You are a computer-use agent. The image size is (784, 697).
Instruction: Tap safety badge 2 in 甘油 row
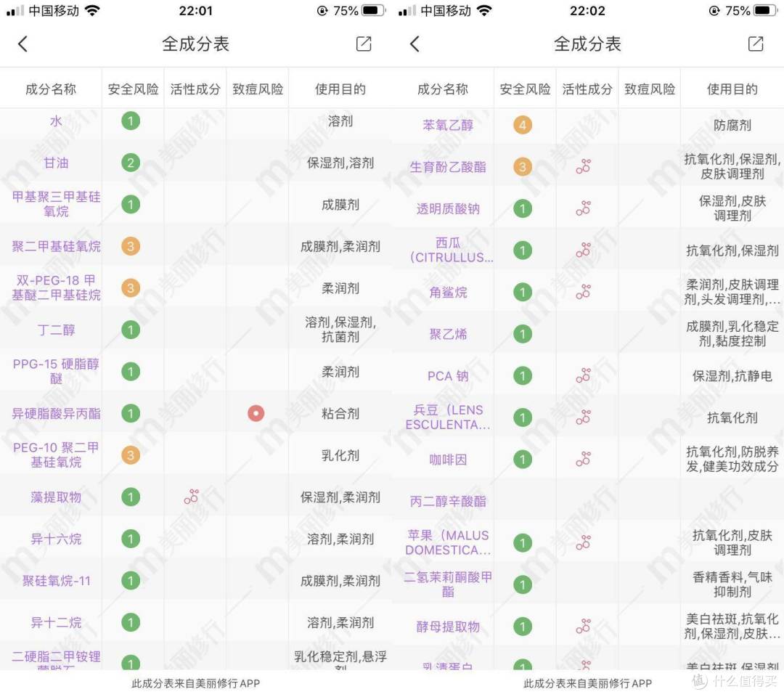[x=131, y=163]
